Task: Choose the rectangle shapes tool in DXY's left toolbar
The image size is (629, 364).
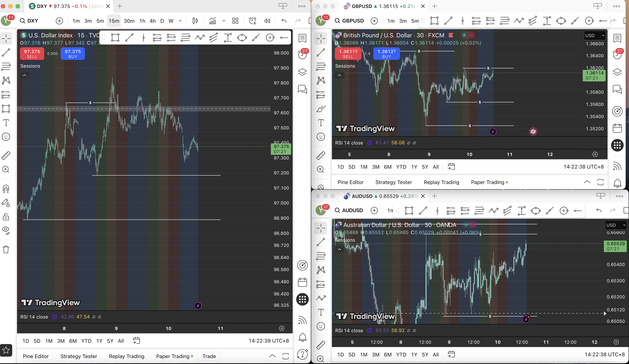Action: pyautogui.click(x=6, y=109)
